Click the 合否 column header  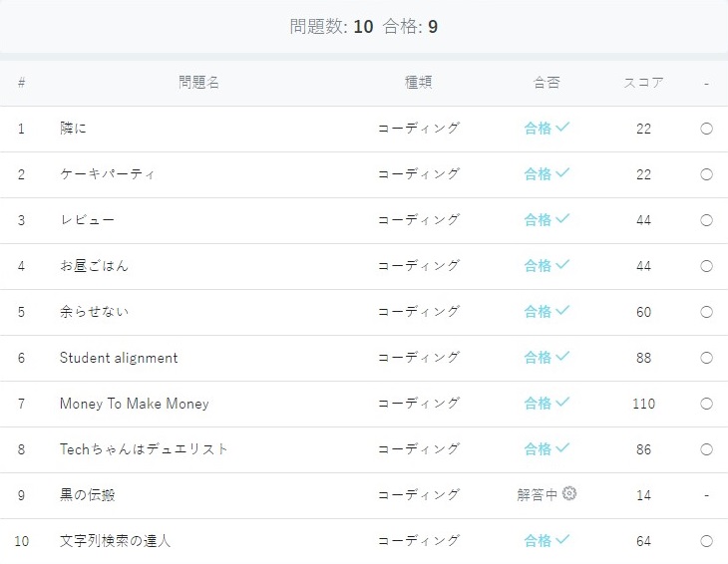[546, 83]
